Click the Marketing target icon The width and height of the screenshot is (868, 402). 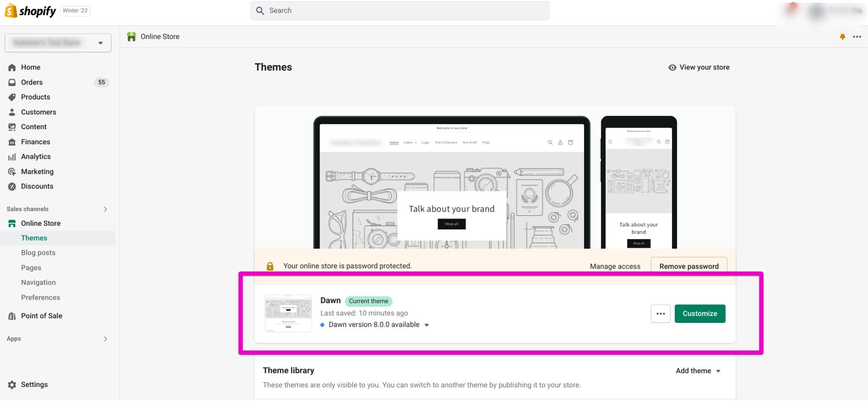(12, 172)
